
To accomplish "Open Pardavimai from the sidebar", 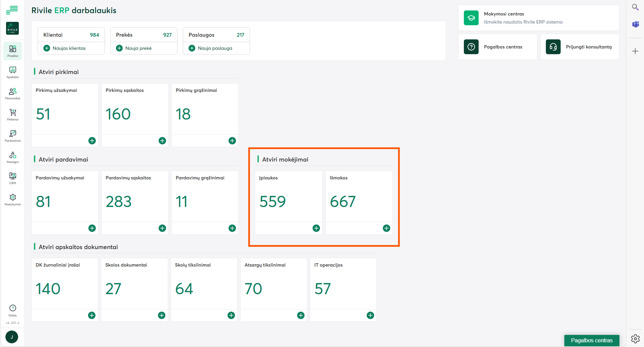I will pyautogui.click(x=12, y=136).
